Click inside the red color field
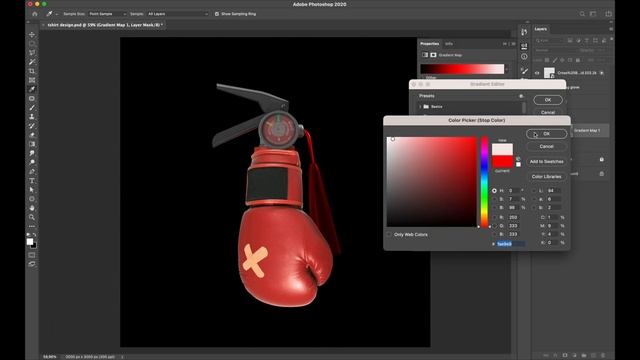 click(432, 182)
